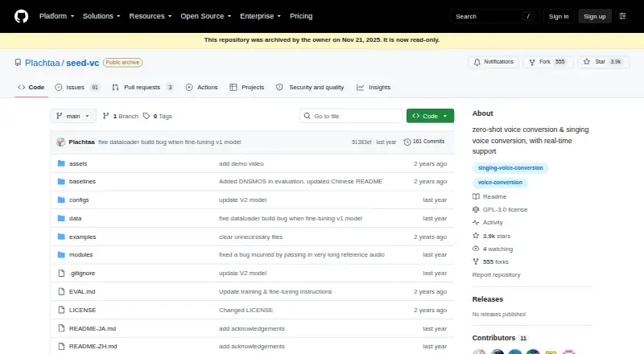Screen dimensions: 644x354
Task: Open the appearance settings icon in header
Action: point(622,16)
